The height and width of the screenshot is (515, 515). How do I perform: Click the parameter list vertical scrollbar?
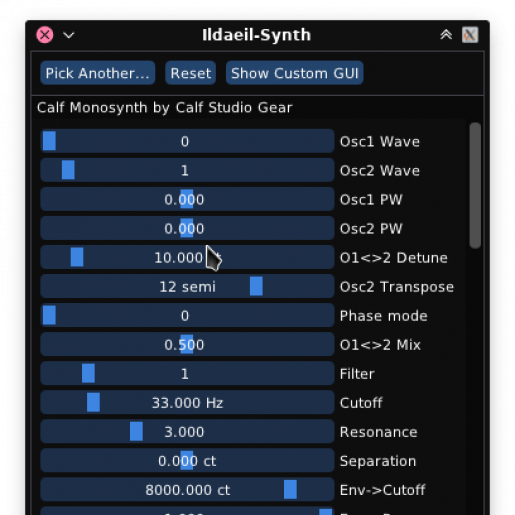click(475, 185)
